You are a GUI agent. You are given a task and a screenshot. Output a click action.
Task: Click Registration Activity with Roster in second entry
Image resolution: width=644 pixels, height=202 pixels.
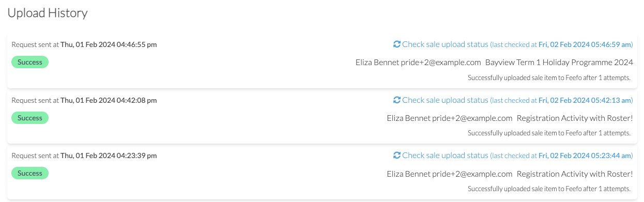575,118
